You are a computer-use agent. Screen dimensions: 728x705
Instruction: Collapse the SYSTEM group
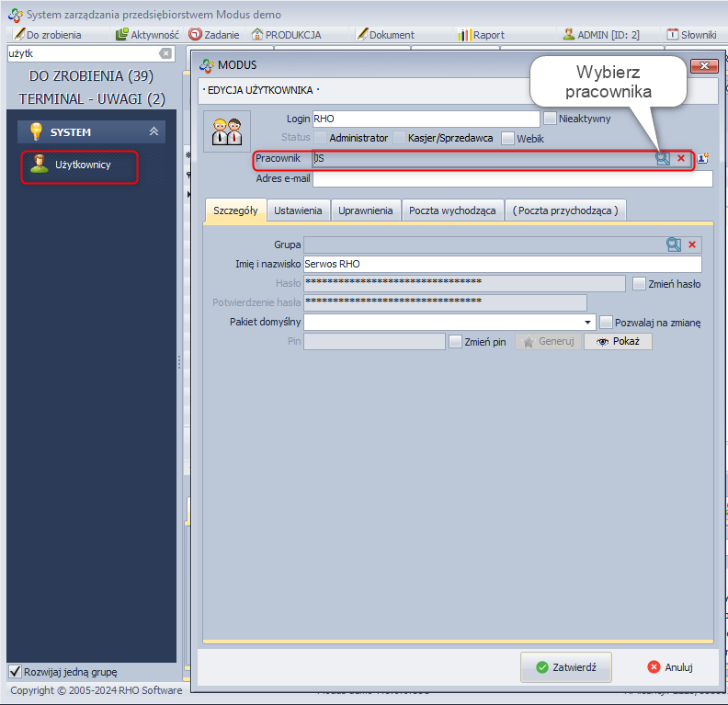pyautogui.click(x=154, y=131)
